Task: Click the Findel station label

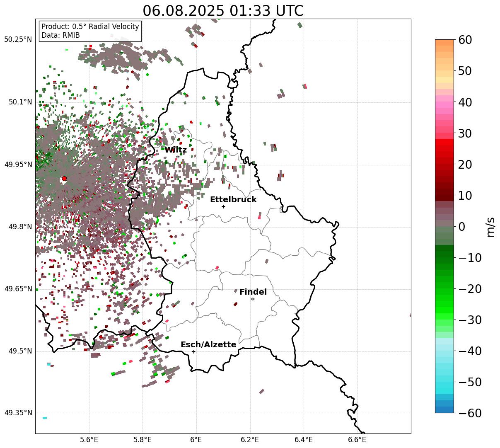Action: (253, 292)
